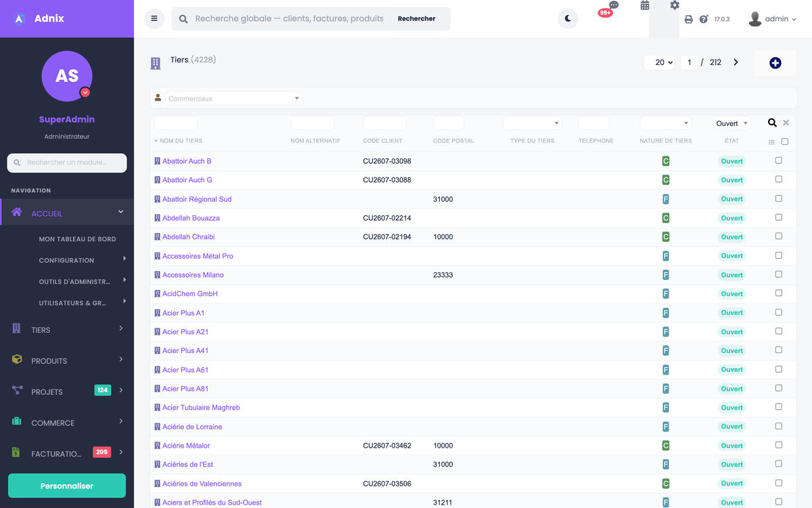The width and height of the screenshot is (812, 508).
Task: Click the Rechercher button in the top bar
Action: [417, 19]
